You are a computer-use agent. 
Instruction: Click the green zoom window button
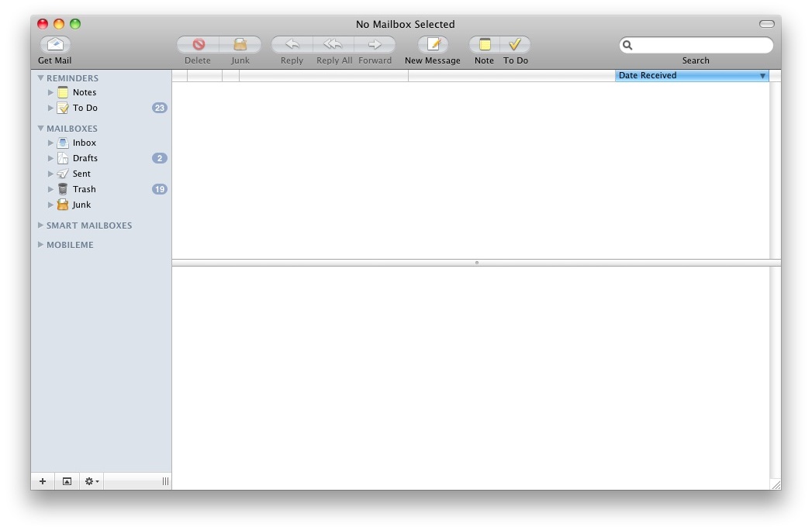point(75,24)
